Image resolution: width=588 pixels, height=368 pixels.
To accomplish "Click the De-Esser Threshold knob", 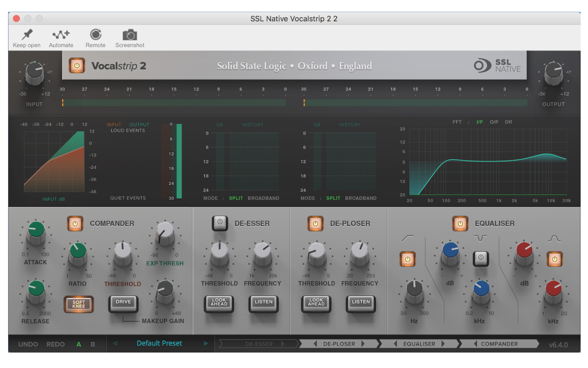I will [219, 254].
